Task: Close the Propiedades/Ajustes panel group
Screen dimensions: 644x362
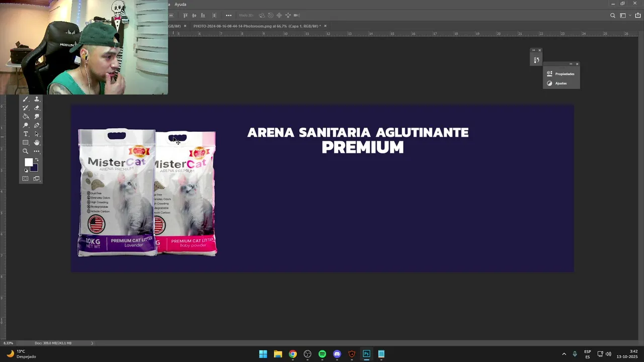Action: click(x=577, y=64)
